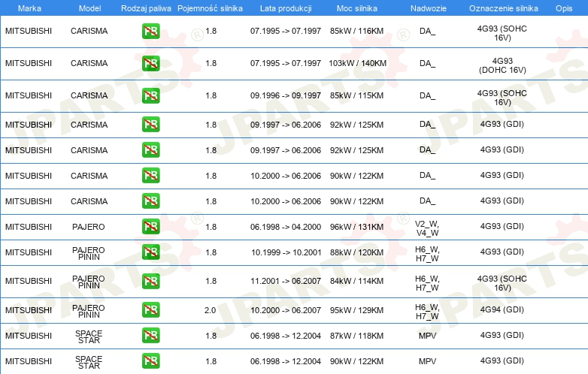
Task: Click the fuel icon in the last Space Star row
Action: click(x=150, y=361)
